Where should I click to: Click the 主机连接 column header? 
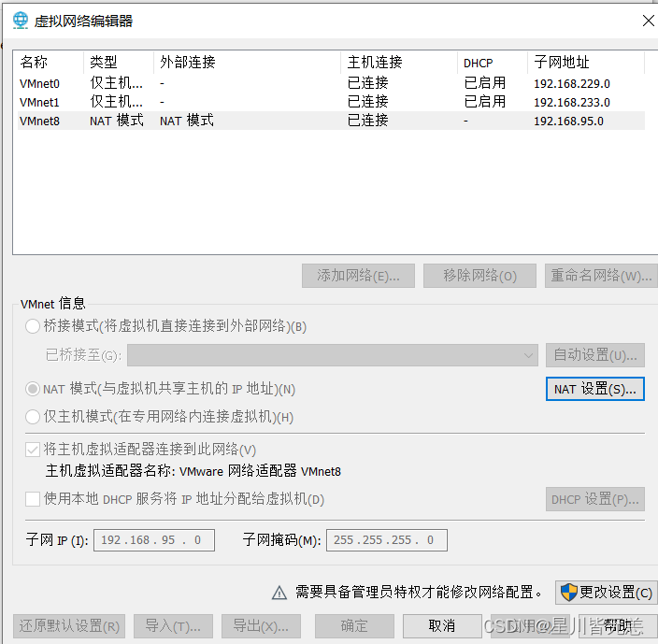coord(399,62)
